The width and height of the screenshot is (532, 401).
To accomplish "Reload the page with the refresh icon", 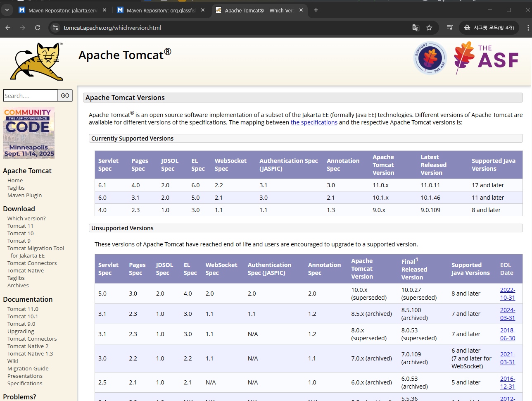I will point(38,28).
